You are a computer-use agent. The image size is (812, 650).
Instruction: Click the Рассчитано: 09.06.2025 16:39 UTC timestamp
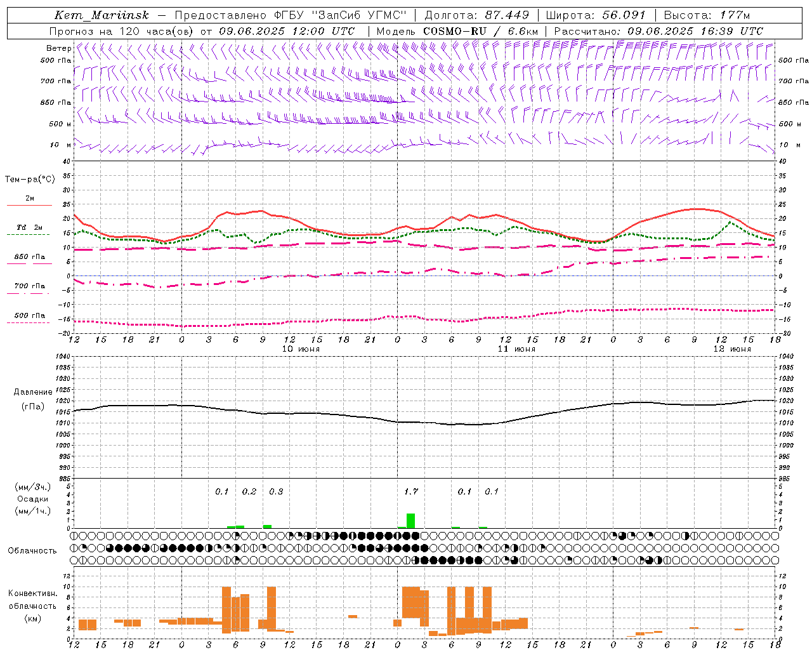pyautogui.click(x=658, y=31)
